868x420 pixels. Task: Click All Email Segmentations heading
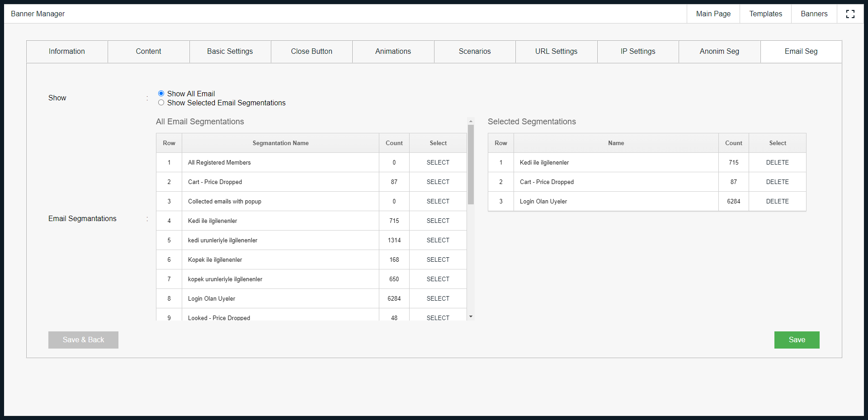tap(200, 122)
